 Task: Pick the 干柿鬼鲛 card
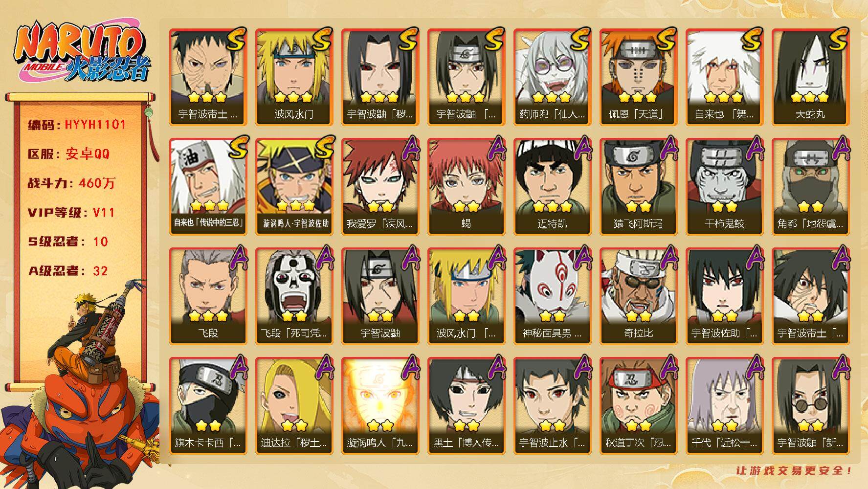click(724, 187)
